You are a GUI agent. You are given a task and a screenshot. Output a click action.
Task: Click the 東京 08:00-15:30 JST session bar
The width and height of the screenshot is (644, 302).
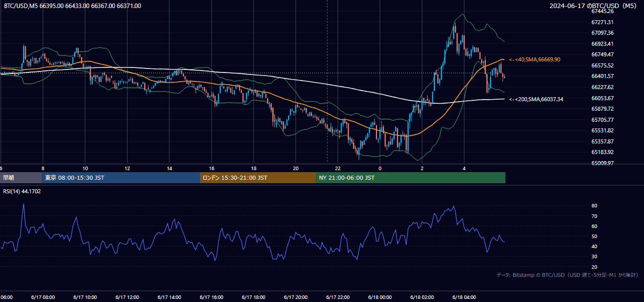tap(121, 178)
